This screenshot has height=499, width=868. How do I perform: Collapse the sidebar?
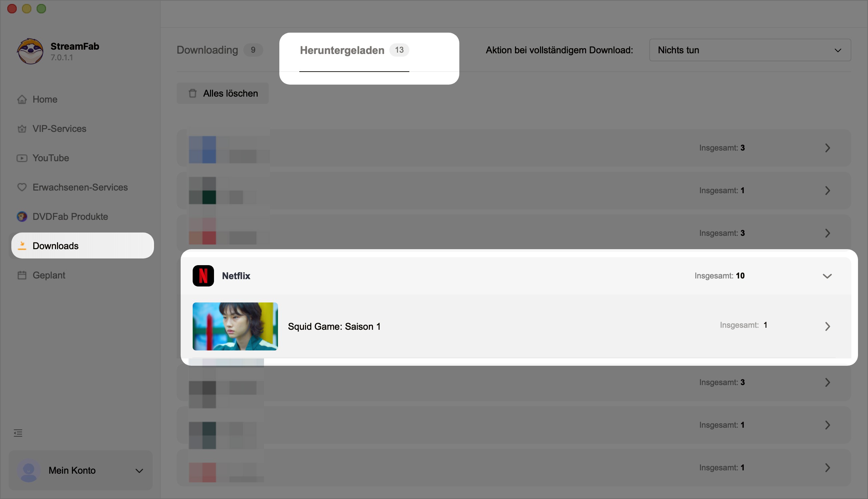pyautogui.click(x=18, y=433)
